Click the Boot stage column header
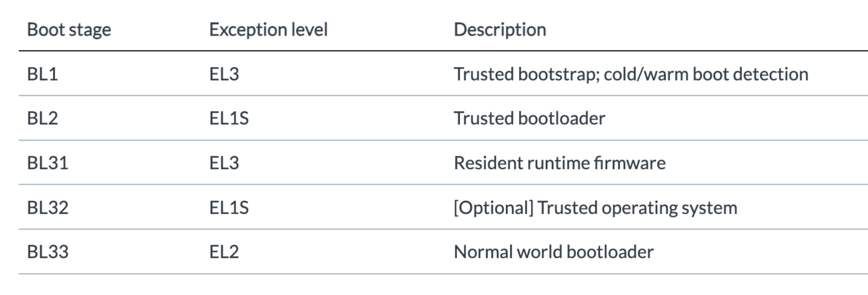The height and width of the screenshot is (295, 868). pos(69,30)
